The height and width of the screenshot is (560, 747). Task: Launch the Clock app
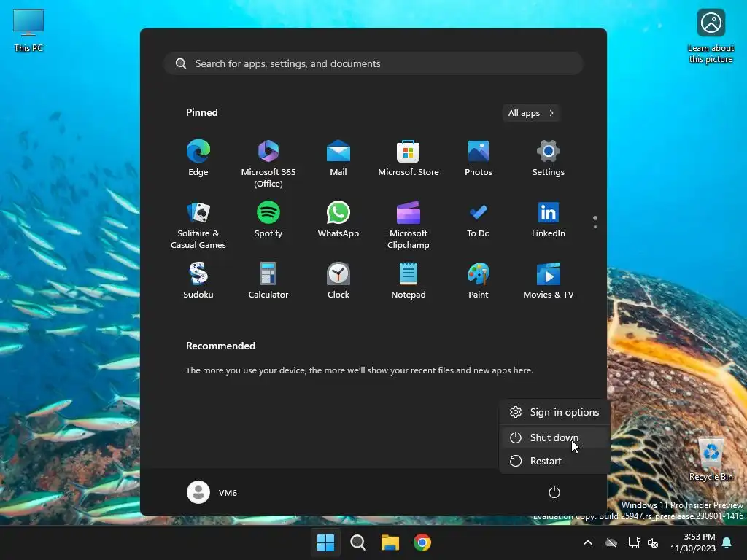click(338, 281)
